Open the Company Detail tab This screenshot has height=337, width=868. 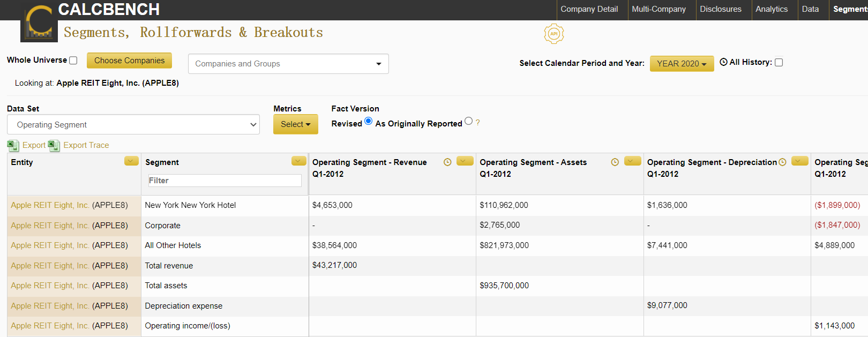589,9
